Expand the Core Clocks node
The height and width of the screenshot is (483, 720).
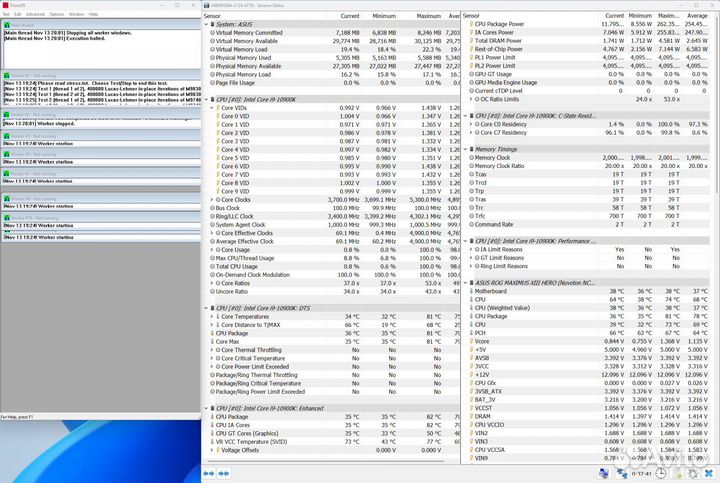tap(212, 200)
